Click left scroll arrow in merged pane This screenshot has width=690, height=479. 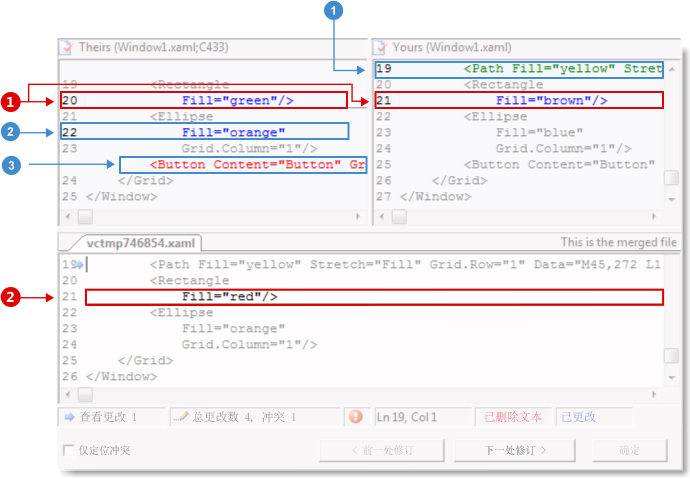pos(68,395)
